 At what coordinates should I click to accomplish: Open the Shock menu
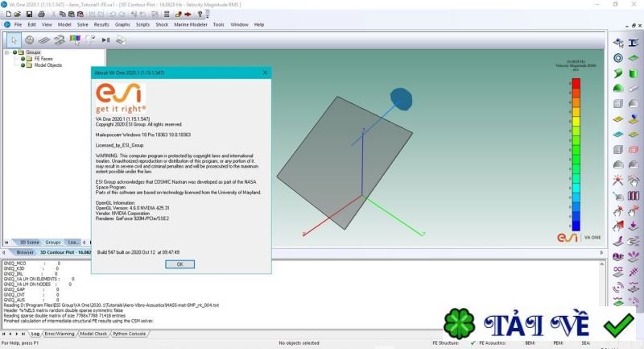(x=162, y=25)
